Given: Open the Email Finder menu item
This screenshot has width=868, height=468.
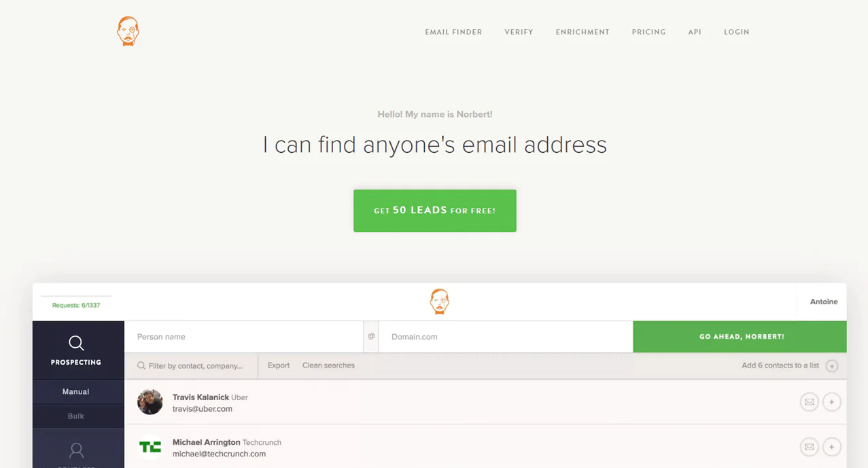Looking at the screenshot, I should 453,32.
